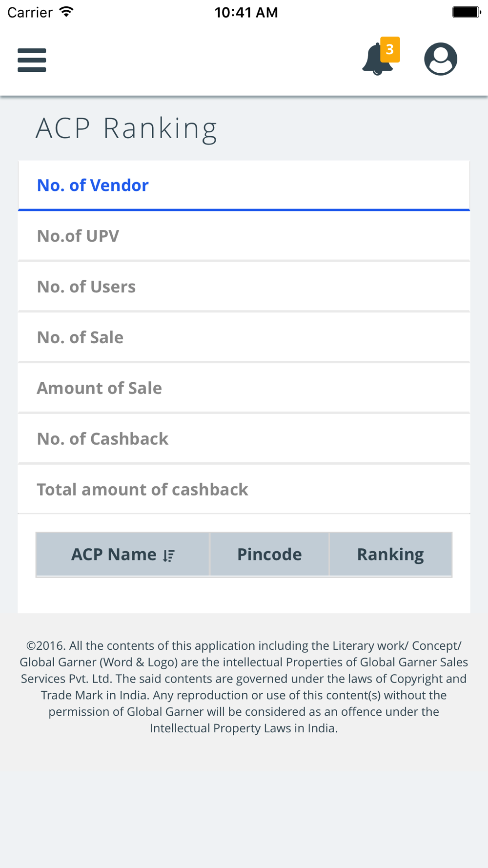Check the battery icon in the status bar

(x=467, y=12)
